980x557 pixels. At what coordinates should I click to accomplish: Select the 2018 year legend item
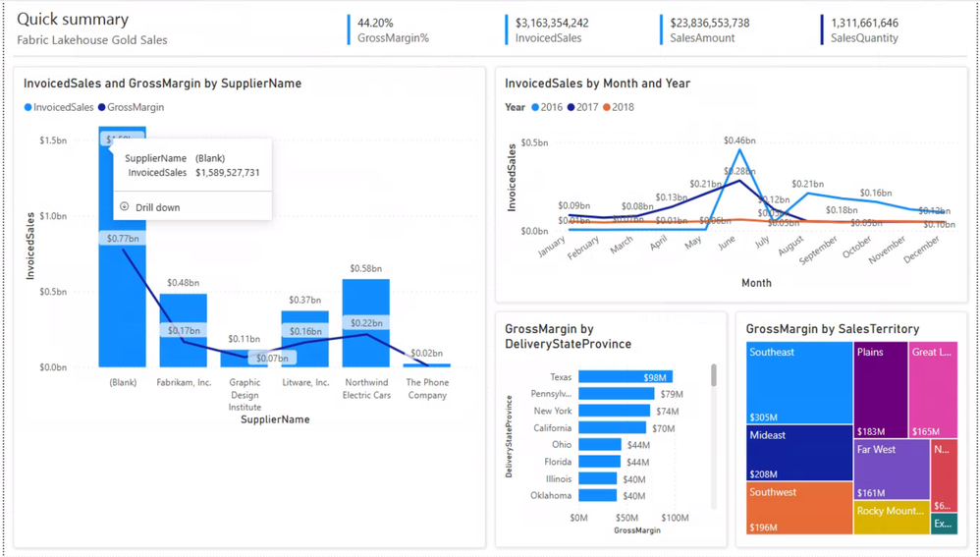point(618,107)
